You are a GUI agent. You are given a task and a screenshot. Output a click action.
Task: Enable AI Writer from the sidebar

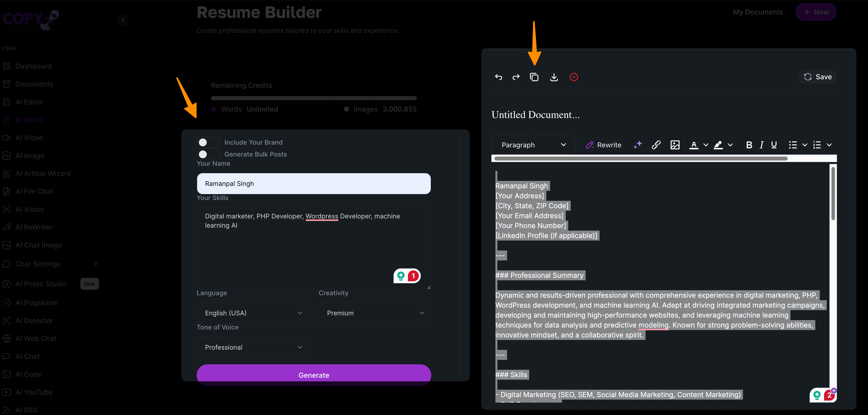point(30,120)
